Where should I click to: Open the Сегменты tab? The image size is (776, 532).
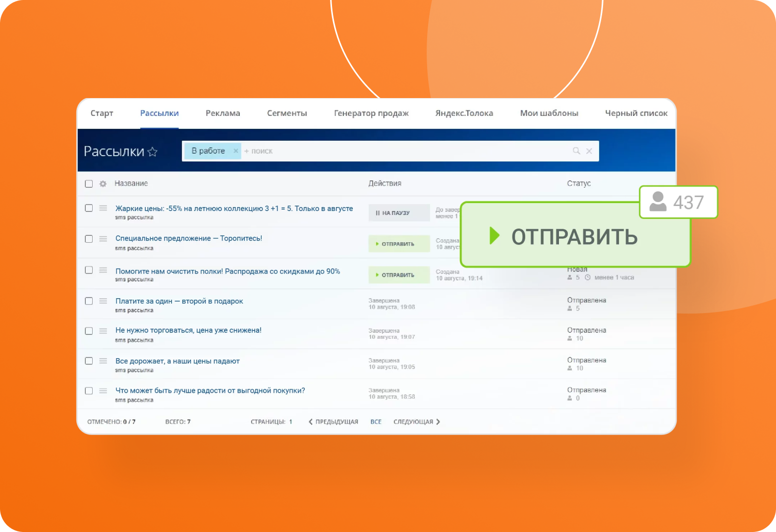pos(287,113)
